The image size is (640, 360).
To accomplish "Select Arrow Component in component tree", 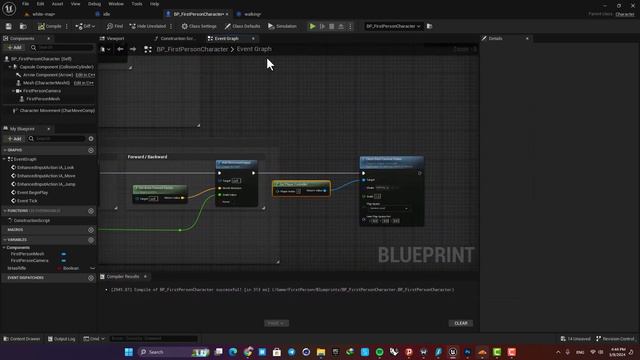I will coord(48,75).
